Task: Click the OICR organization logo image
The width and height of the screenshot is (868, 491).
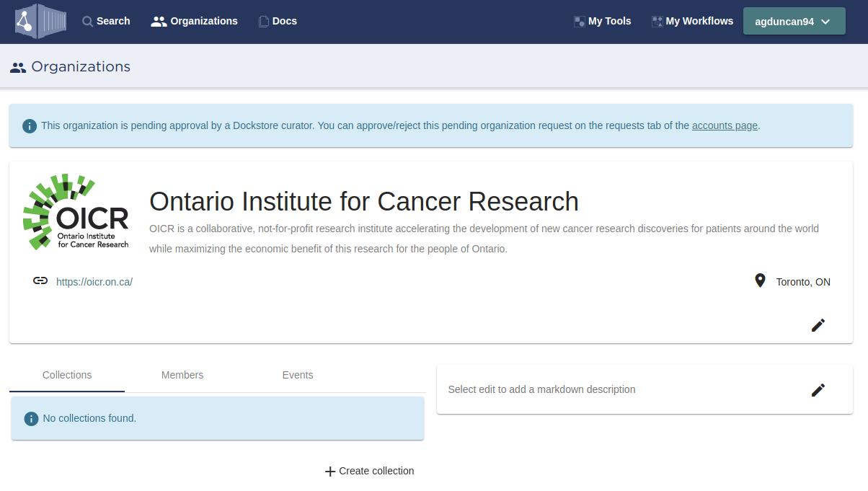Action: [x=76, y=212]
